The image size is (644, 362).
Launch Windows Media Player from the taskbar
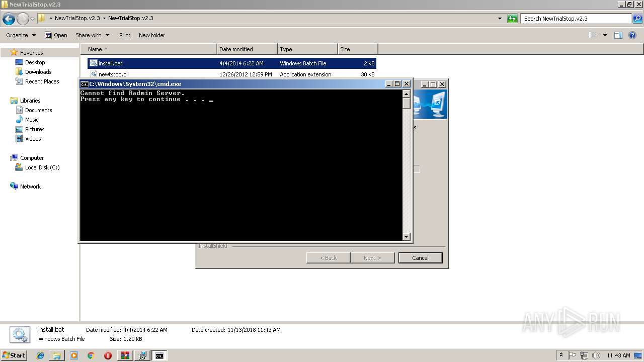[74, 355]
